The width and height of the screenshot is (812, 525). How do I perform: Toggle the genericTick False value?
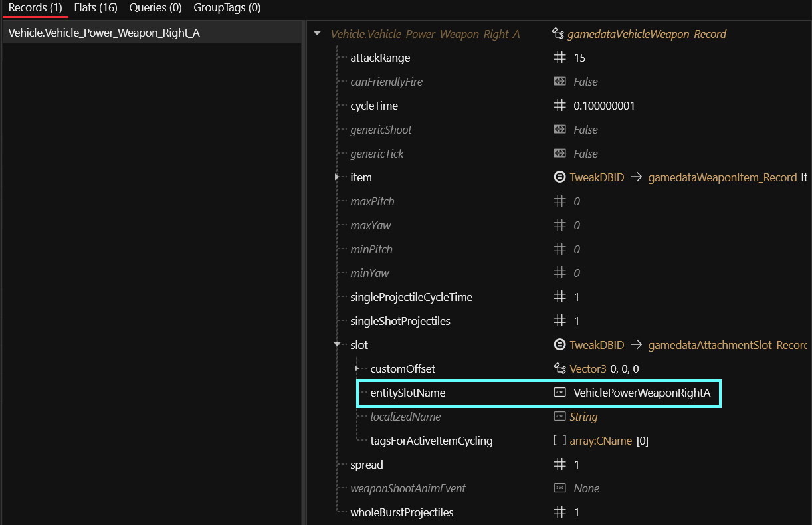click(585, 154)
